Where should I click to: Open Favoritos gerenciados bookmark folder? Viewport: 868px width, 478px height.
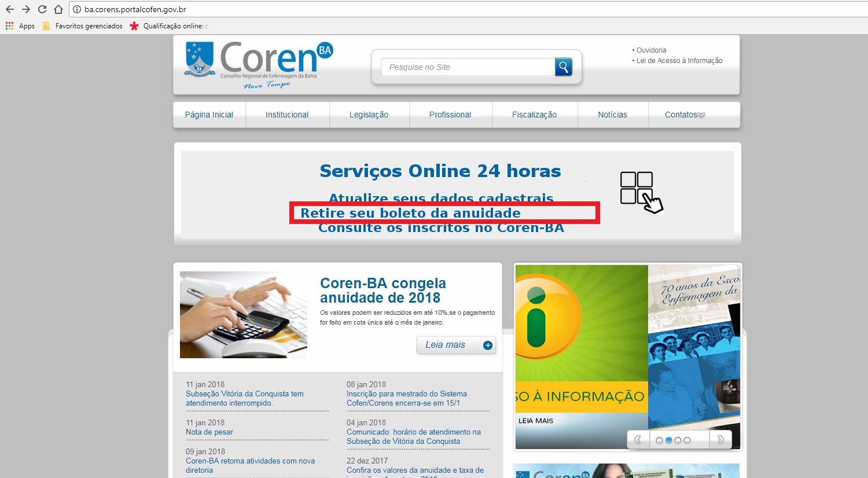82,26
